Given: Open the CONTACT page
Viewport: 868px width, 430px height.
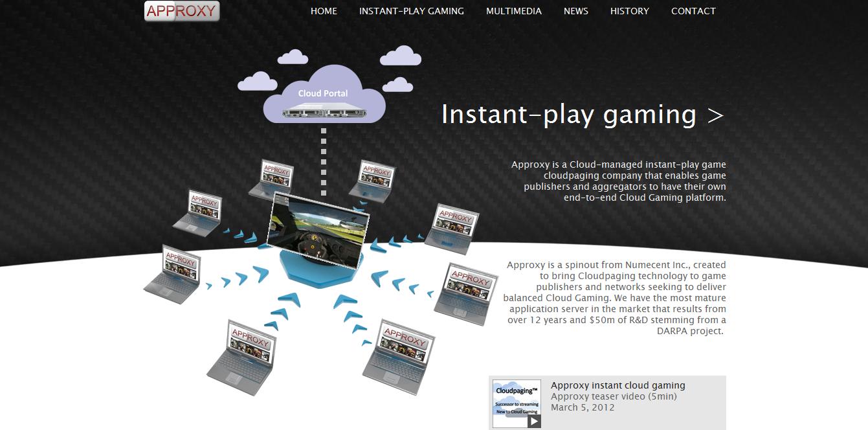Looking at the screenshot, I should coord(693,11).
